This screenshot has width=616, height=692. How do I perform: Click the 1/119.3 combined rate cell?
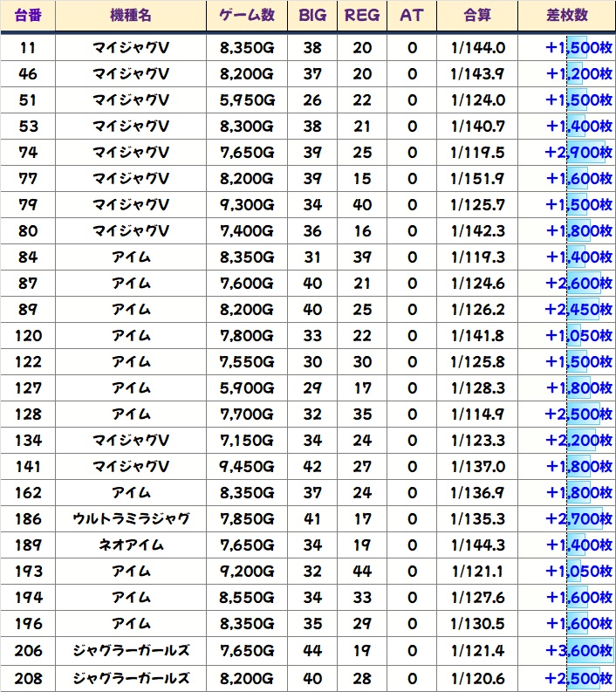coord(477,257)
